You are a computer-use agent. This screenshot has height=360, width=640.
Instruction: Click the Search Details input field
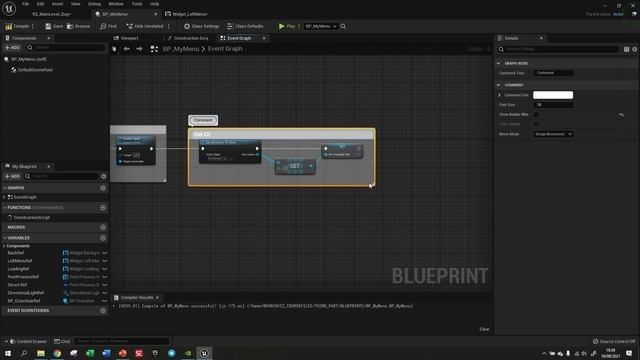(x=558, y=49)
